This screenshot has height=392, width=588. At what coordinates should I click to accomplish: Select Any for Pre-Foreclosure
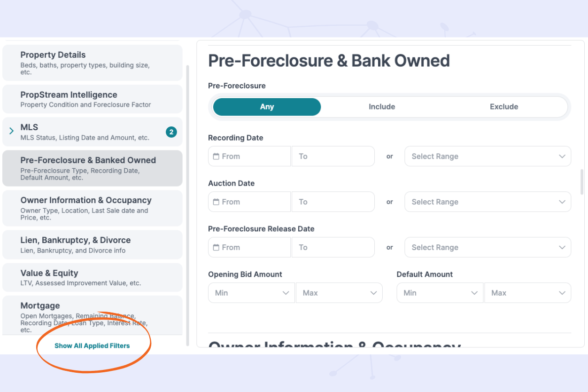267,107
